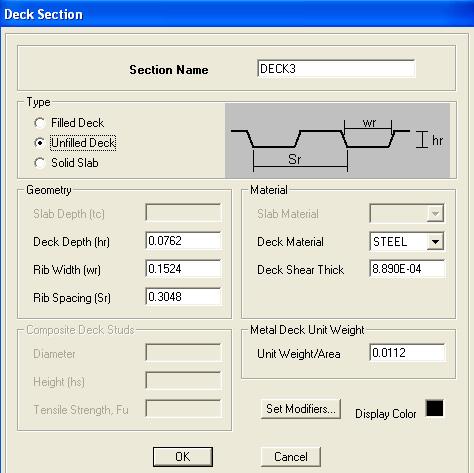Open the Deck Material dropdown arrow
The image size is (474, 473).
(x=435, y=241)
